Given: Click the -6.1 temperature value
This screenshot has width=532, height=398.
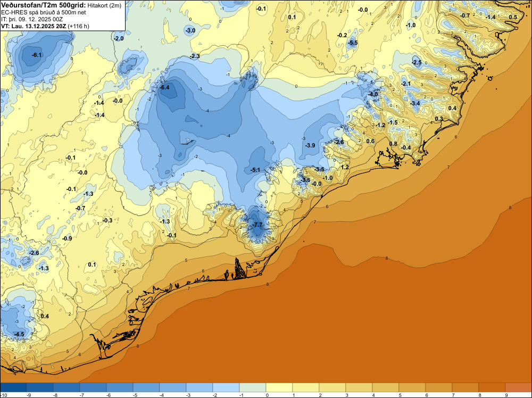Looking at the screenshot, I should tap(37, 55).
